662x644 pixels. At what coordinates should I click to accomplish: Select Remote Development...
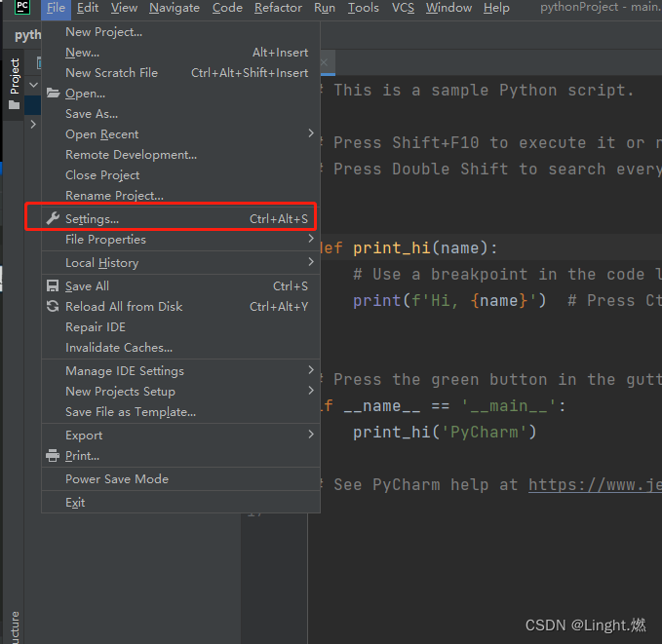tap(180, 155)
